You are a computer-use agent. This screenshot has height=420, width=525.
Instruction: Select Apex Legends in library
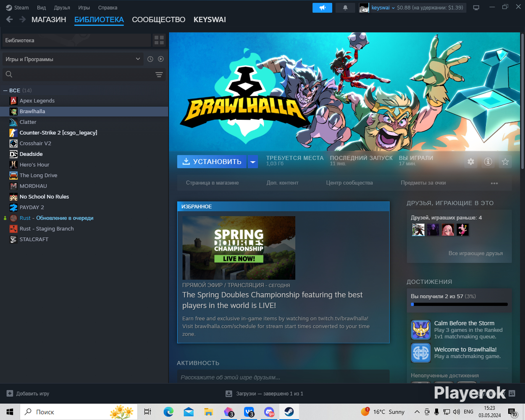tap(84, 101)
